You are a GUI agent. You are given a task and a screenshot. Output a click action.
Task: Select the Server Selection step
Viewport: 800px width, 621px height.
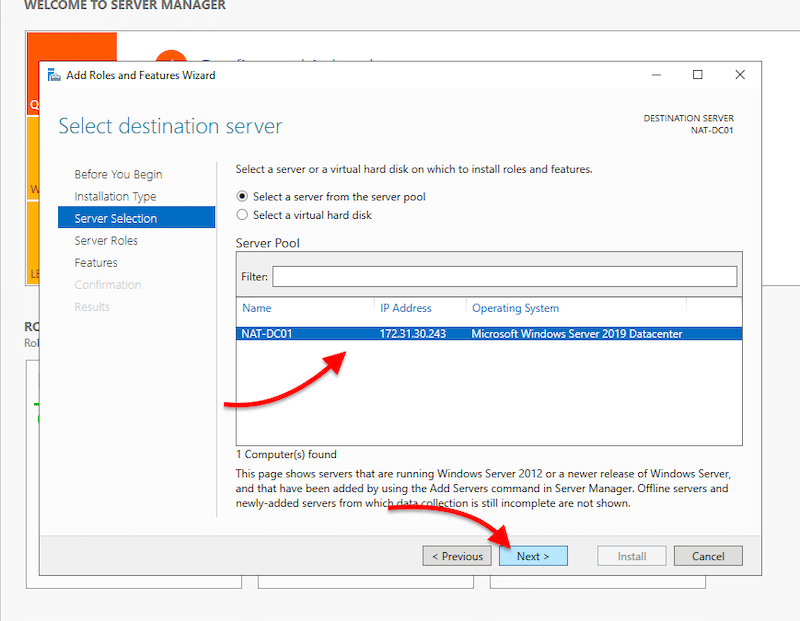pyautogui.click(x=136, y=217)
